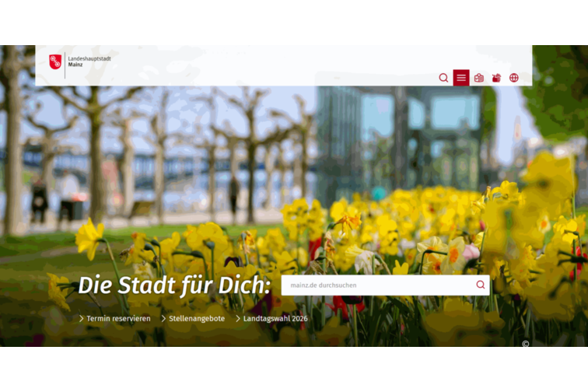Open the 'Landtagswahl 2026' quick link
588x392 pixels.
point(272,318)
